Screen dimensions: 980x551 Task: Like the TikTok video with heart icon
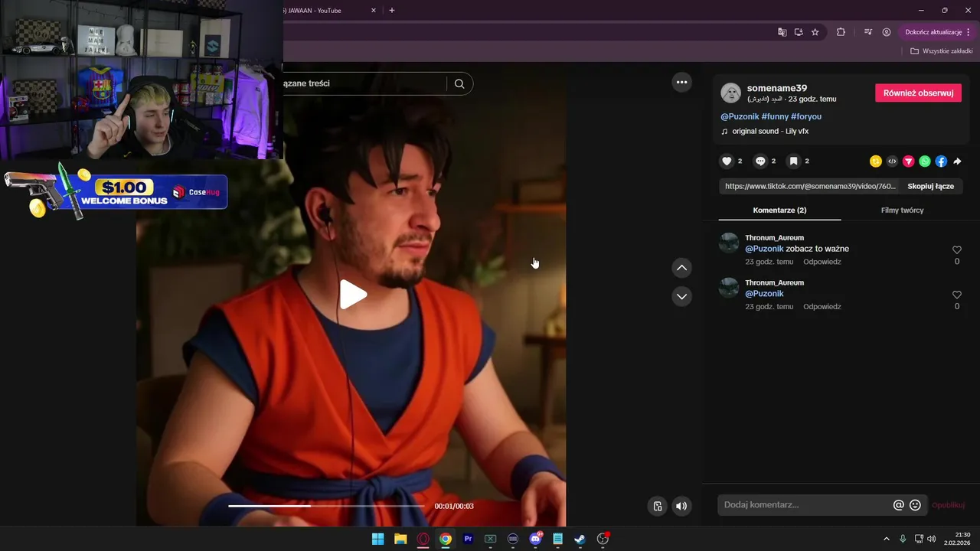[x=727, y=161]
